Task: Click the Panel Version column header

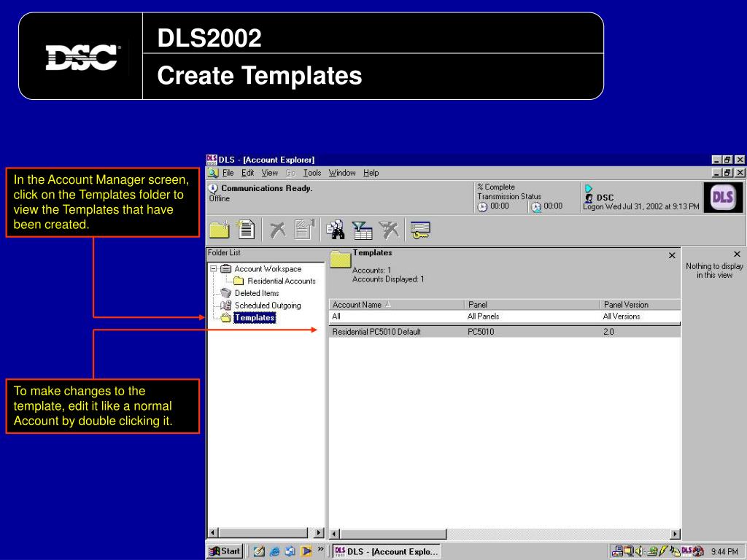Action: pos(640,305)
